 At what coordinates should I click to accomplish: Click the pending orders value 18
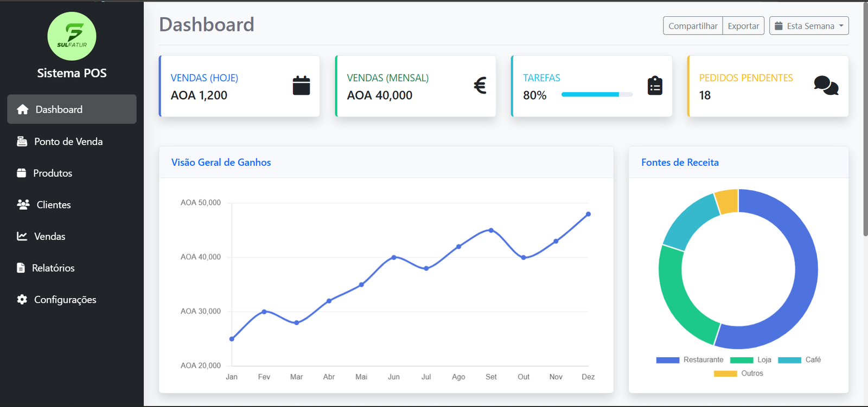[x=705, y=95]
